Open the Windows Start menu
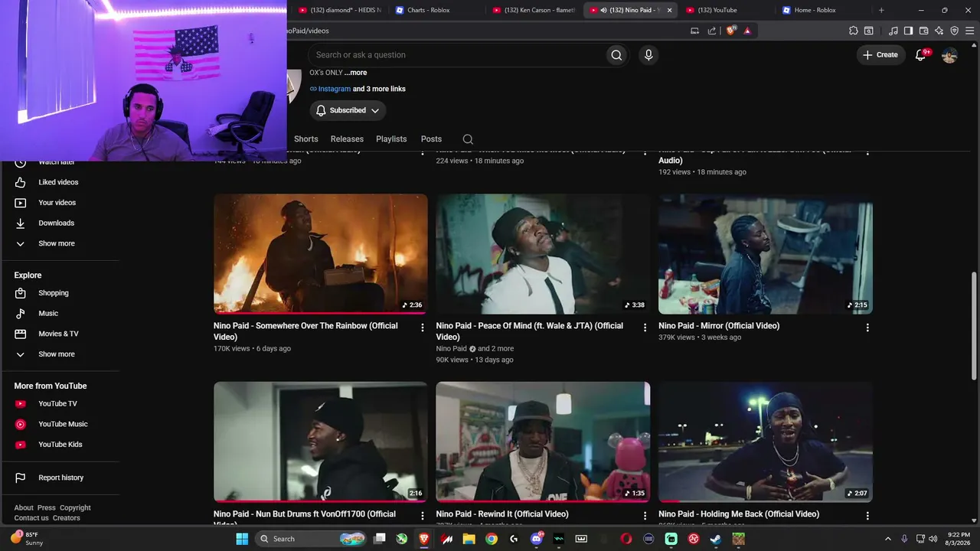 coord(242,539)
